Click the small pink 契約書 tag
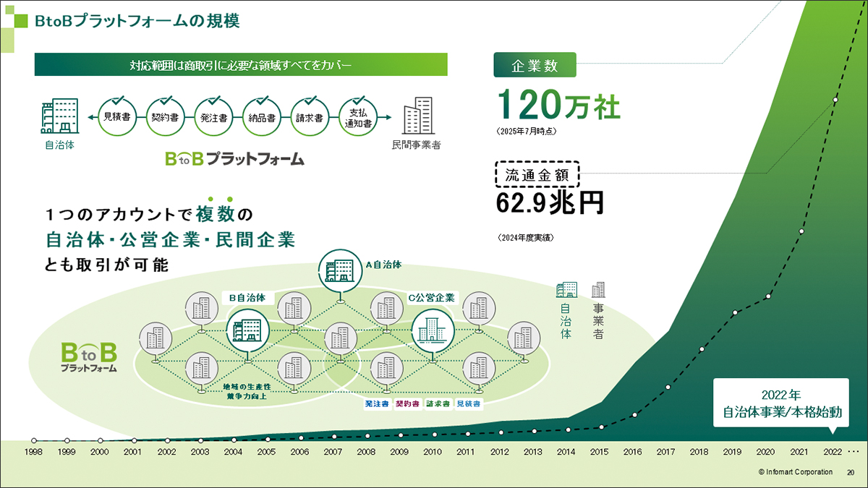This screenshot has height=488, width=868. (407, 403)
